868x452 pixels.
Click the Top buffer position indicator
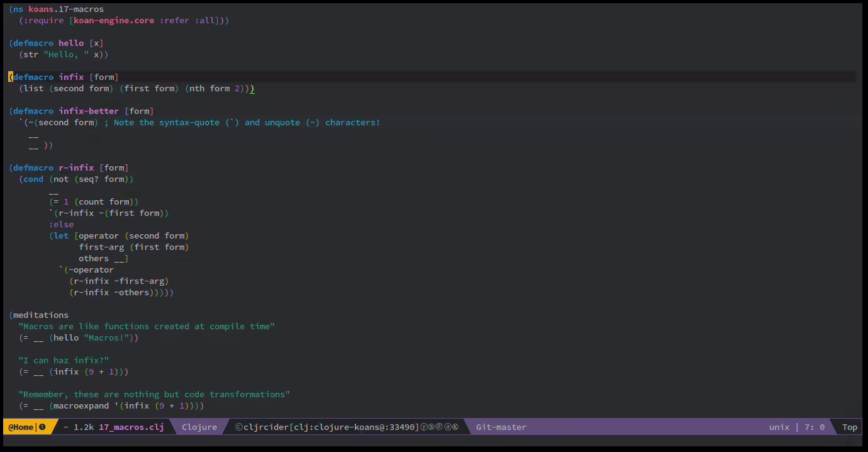[x=849, y=427]
